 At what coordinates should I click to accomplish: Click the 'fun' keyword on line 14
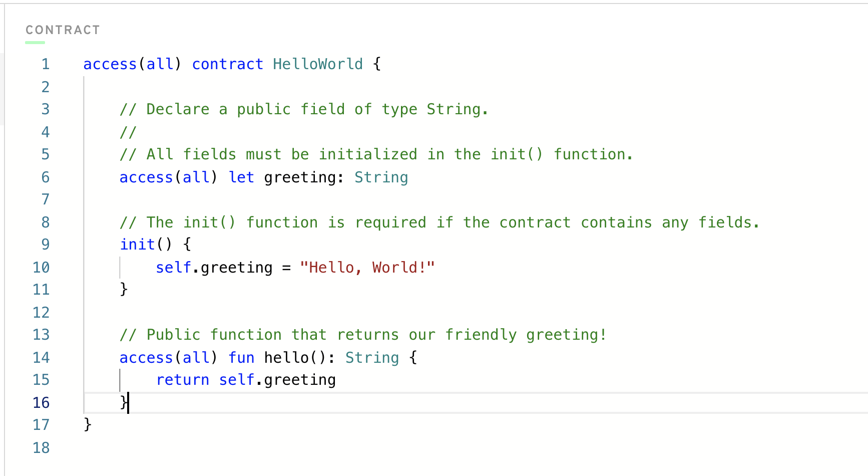242,358
